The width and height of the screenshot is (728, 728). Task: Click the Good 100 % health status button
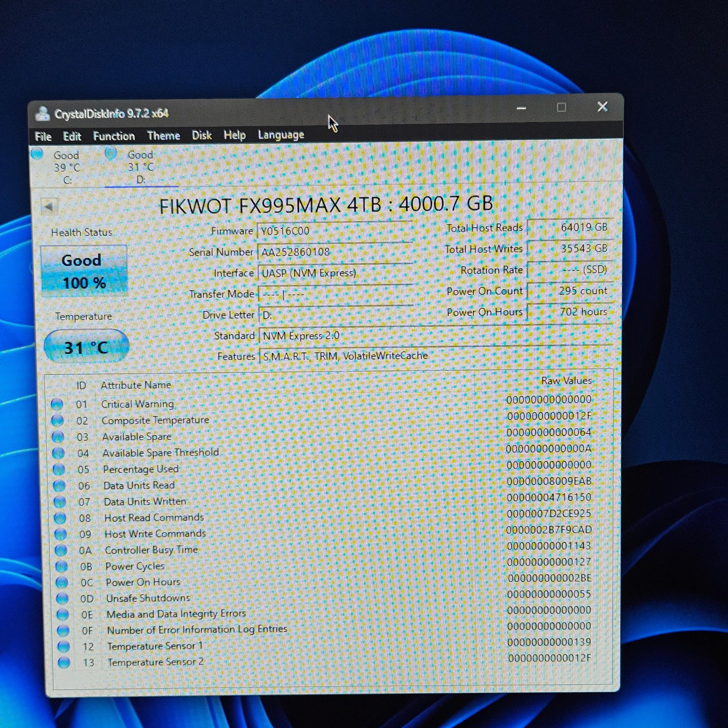(84, 271)
